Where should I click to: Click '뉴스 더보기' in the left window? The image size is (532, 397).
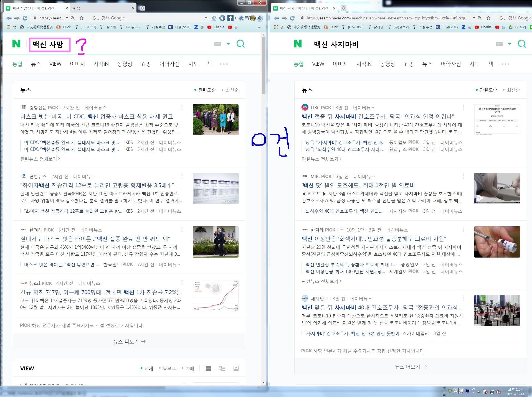129,342
